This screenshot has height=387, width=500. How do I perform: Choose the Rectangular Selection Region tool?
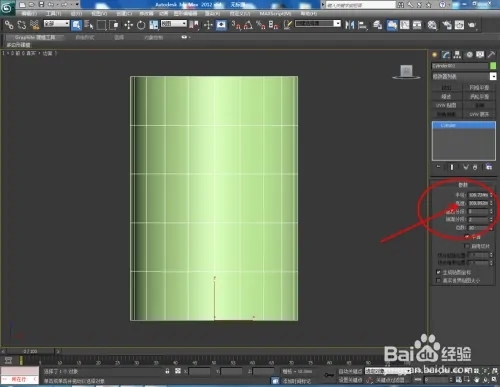(101, 25)
